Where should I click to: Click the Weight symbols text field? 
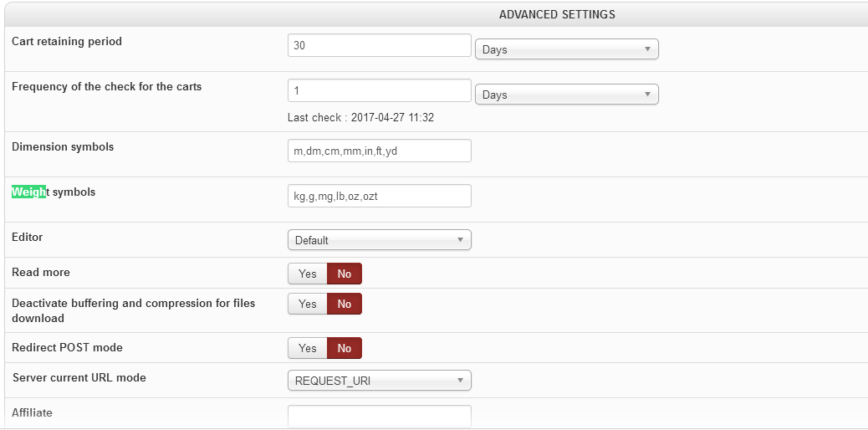(379, 196)
